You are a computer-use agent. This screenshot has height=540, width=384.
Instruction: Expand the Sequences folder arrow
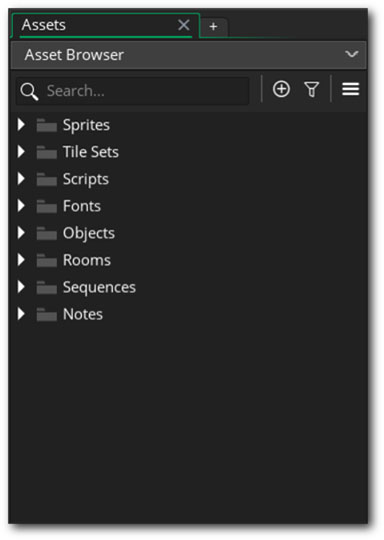click(21, 287)
